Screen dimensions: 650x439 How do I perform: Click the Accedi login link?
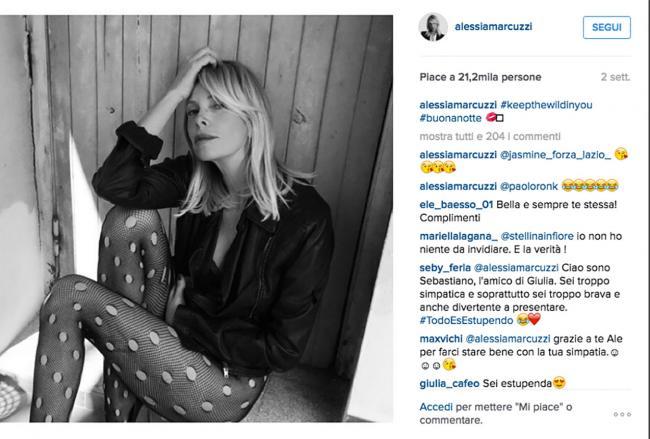[x=436, y=407]
